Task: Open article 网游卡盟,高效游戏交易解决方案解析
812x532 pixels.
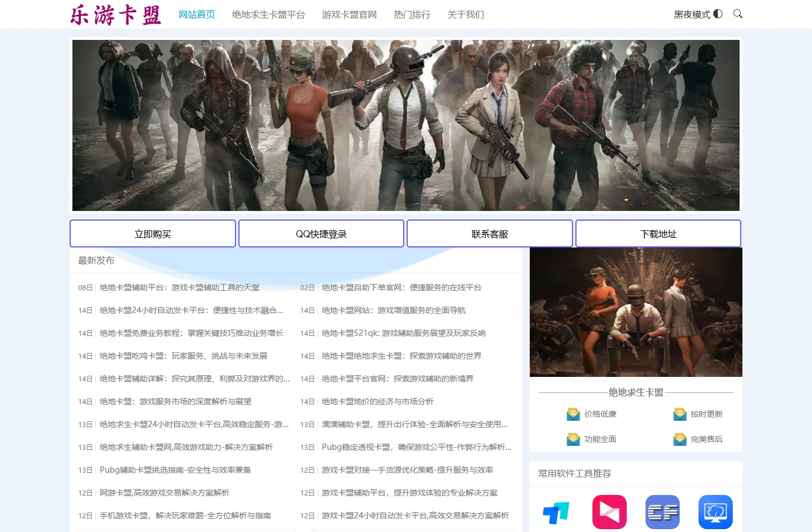Action: [165, 493]
